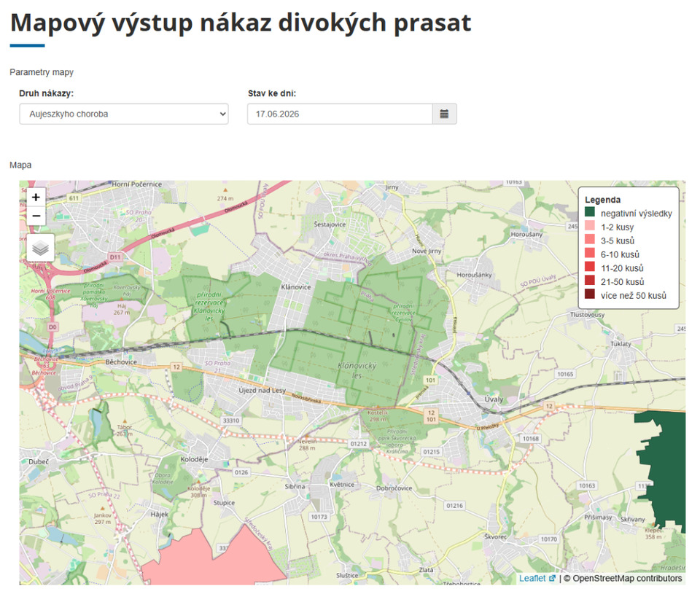Screen dimensions: 700x594
Task: Click the více než 50 kusů swatch
Action: (x=590, y=294)
